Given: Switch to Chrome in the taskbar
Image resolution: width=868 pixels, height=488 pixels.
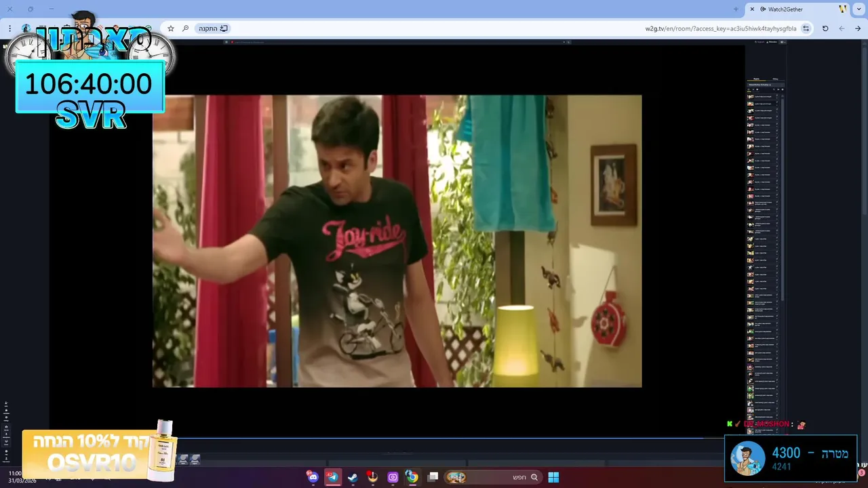Looking at the screenshot, I should click(x=412, y=477).
